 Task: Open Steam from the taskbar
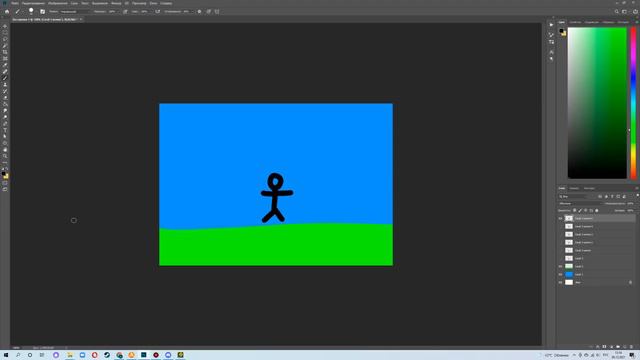click(107, 355)
